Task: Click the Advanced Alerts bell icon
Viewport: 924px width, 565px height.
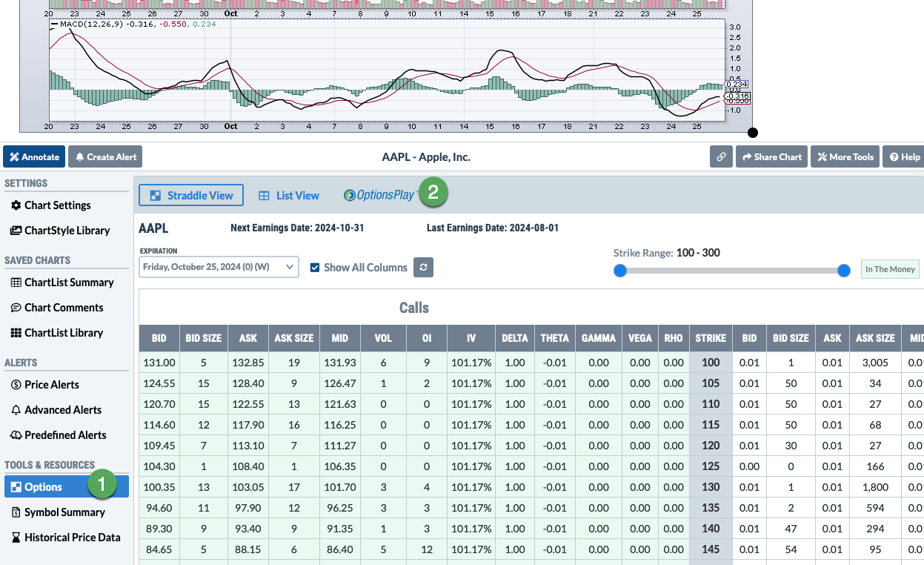Action: pyautogui.click(x=16, y=410)
